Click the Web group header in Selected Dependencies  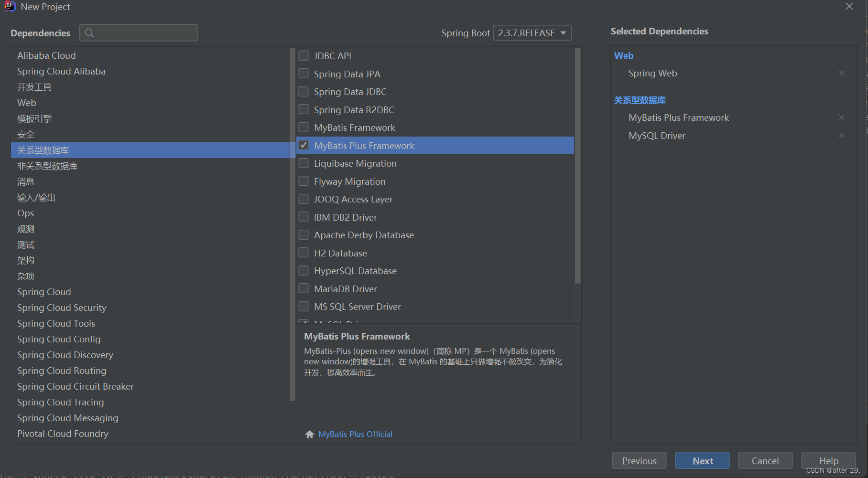pos(624,55)
